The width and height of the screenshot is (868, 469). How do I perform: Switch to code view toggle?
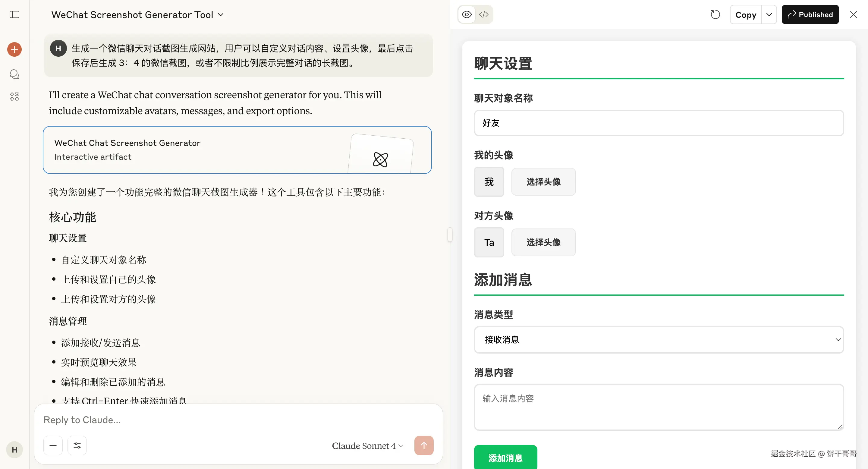click(x=484, y=14)
